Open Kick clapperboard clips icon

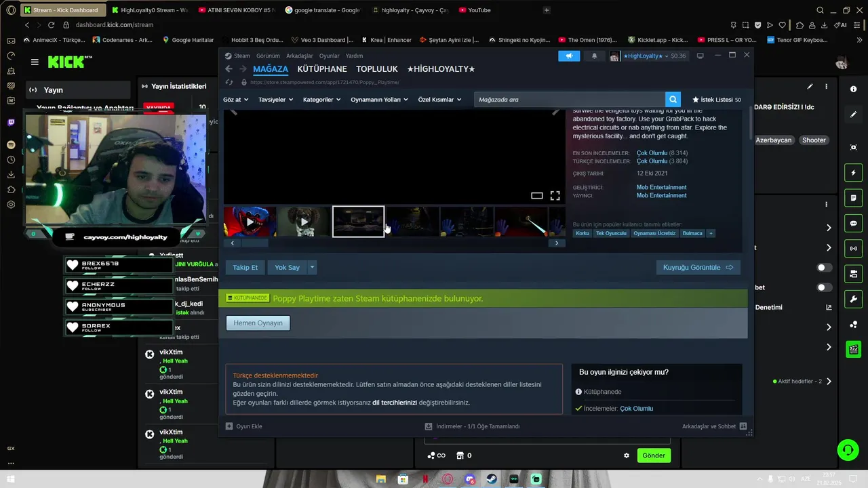click(x=853, y=350)
